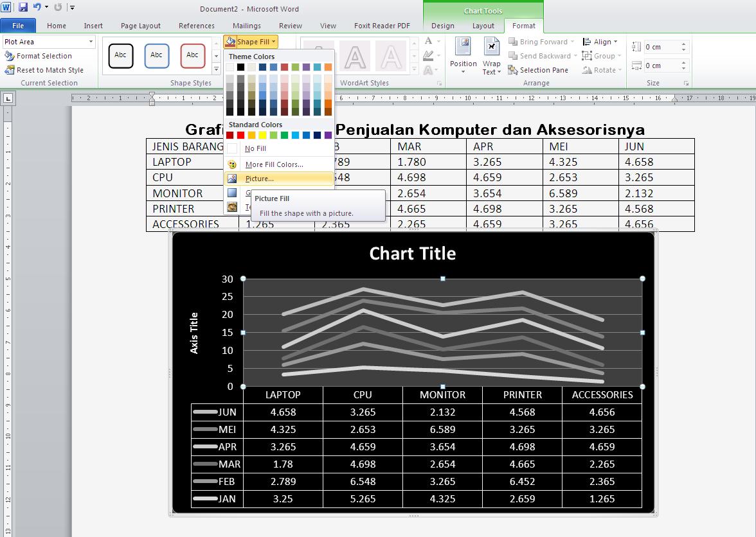Image resolution: width=756 pixels, height=537 pixels.
Task: Click the Chart Title text
Action: coord(413,253)
